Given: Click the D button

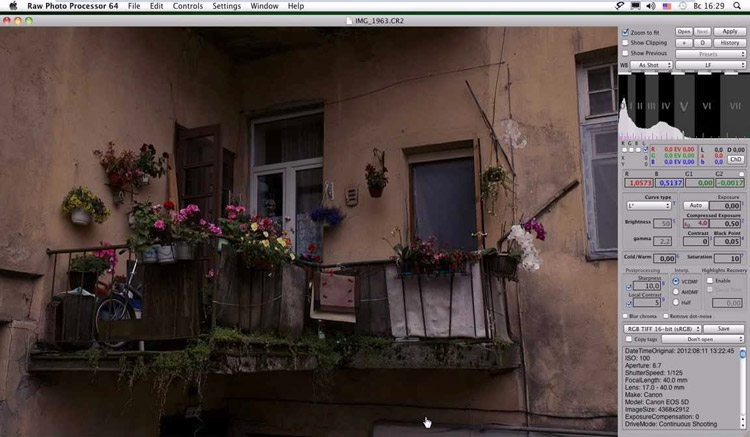Looking at the screenshot, I should point(702,43).
